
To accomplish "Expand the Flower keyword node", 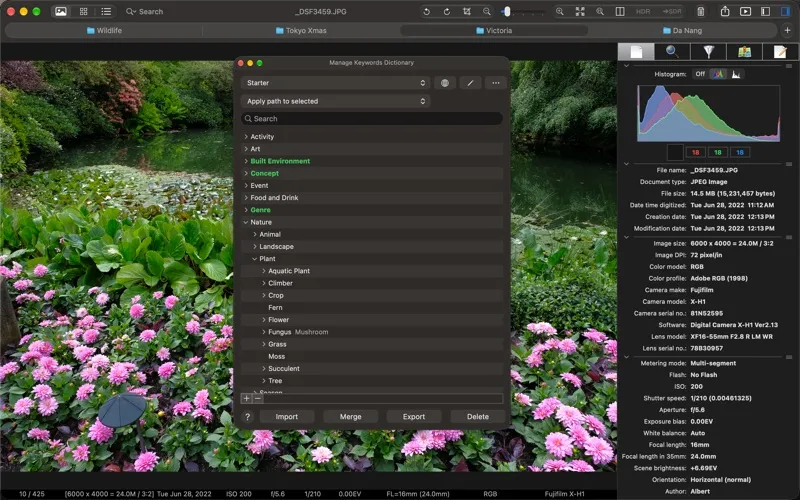I will [264, 320].
